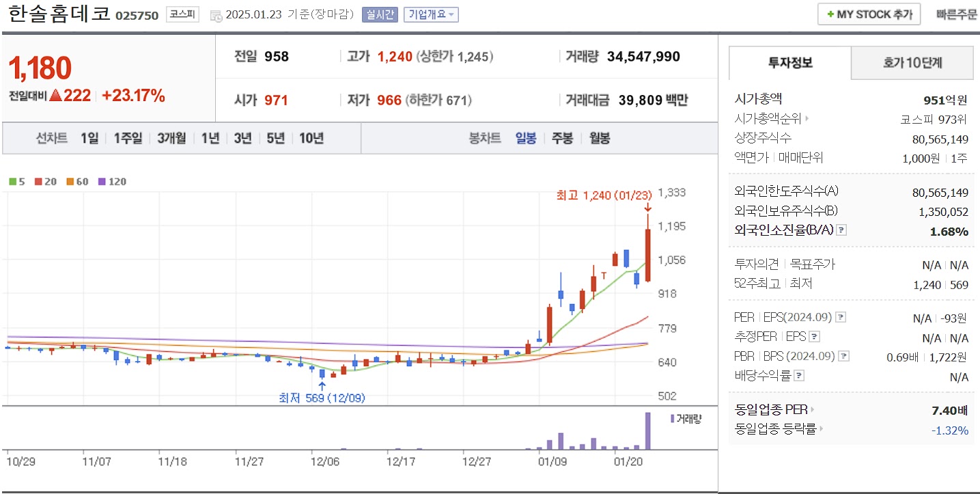Toggle the 실시간 real-time button
Screen dimensions: 980x494
(x=380, y=14)
